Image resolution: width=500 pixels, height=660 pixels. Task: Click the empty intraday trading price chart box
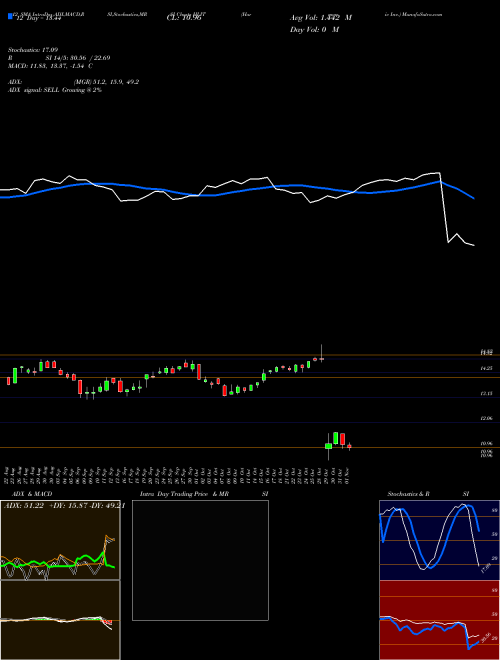point(200,560)
